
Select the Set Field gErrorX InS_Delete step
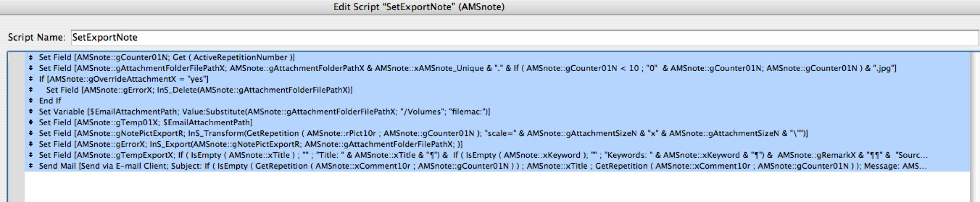pos(199,90)
